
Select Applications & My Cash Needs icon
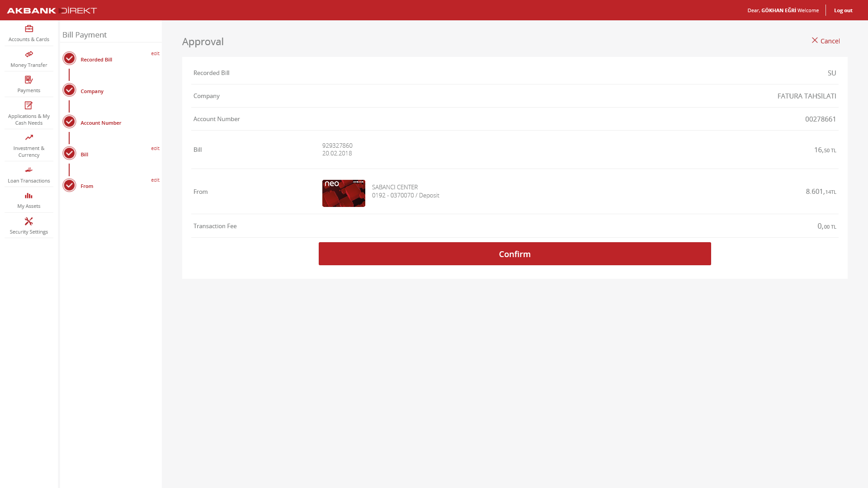tap(29, 105)
